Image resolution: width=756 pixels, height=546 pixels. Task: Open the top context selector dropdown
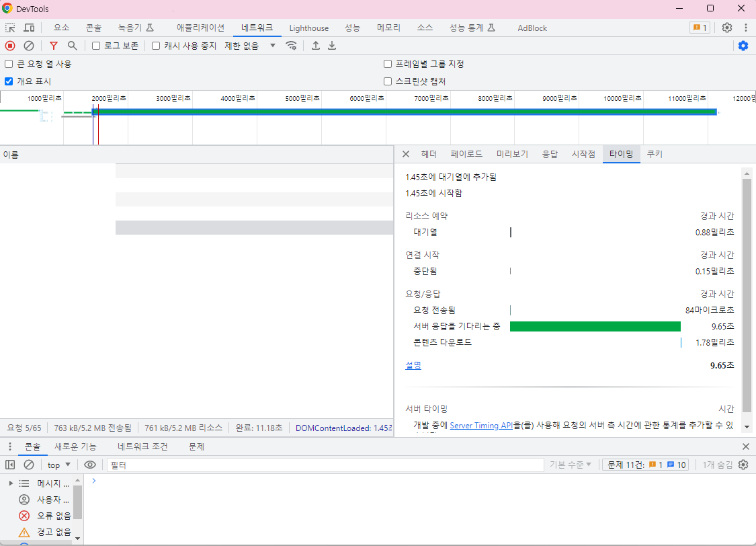(59, 465)
